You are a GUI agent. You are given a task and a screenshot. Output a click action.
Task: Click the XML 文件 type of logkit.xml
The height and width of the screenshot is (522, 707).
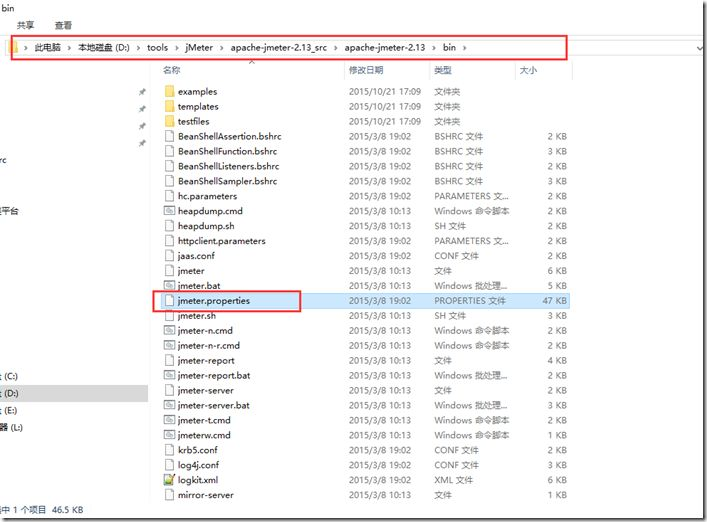pos(454,480)
